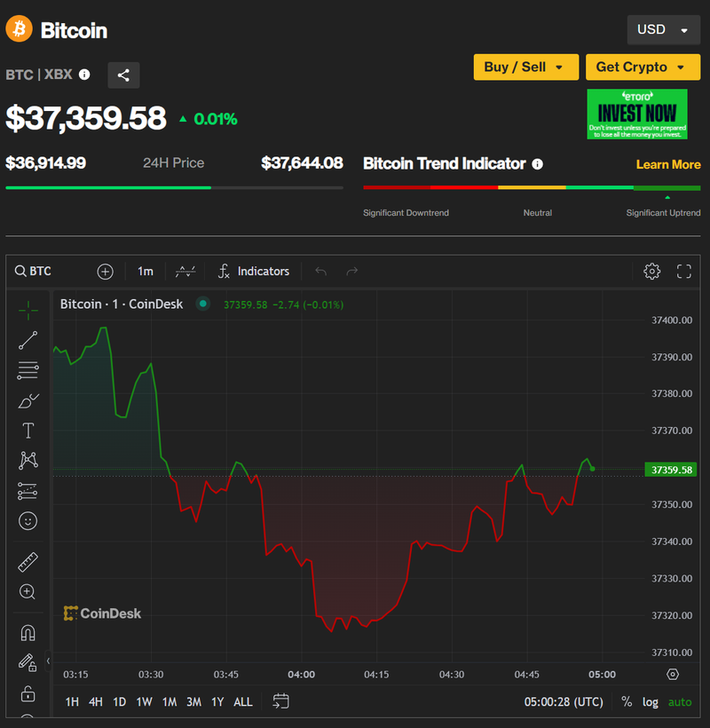The width and height of the screenshot is (710, 728).
Task: Toggle percent scale mode
Action: pyautogui.click(x=627, y=701)
